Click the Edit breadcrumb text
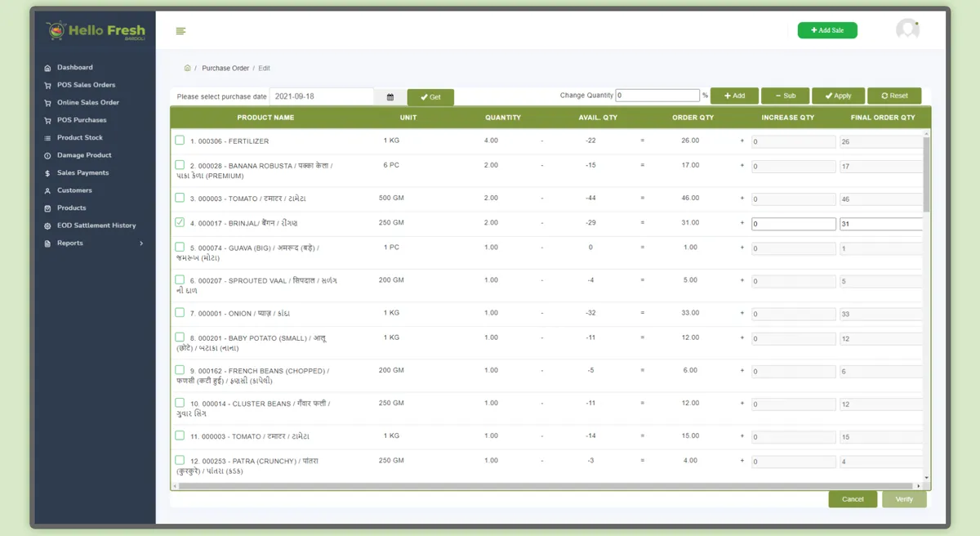The width and height of the screenshot is (980, 536). pos(265,69)
